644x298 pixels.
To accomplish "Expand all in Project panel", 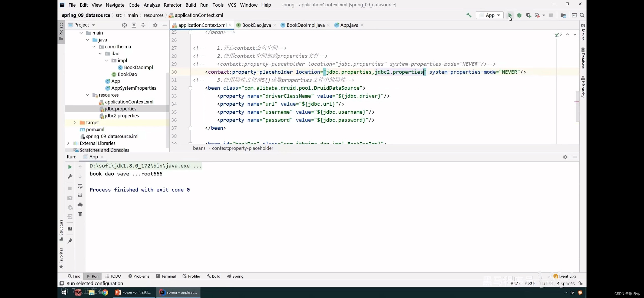I will 134,25.
